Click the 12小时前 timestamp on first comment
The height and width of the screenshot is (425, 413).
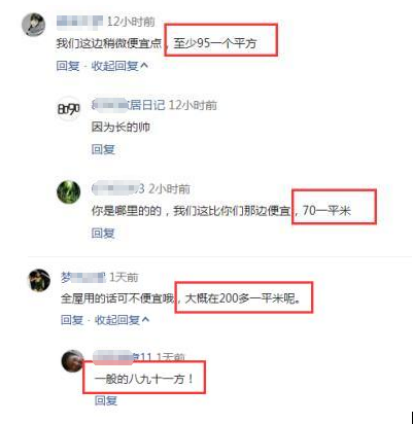point(131,21)
